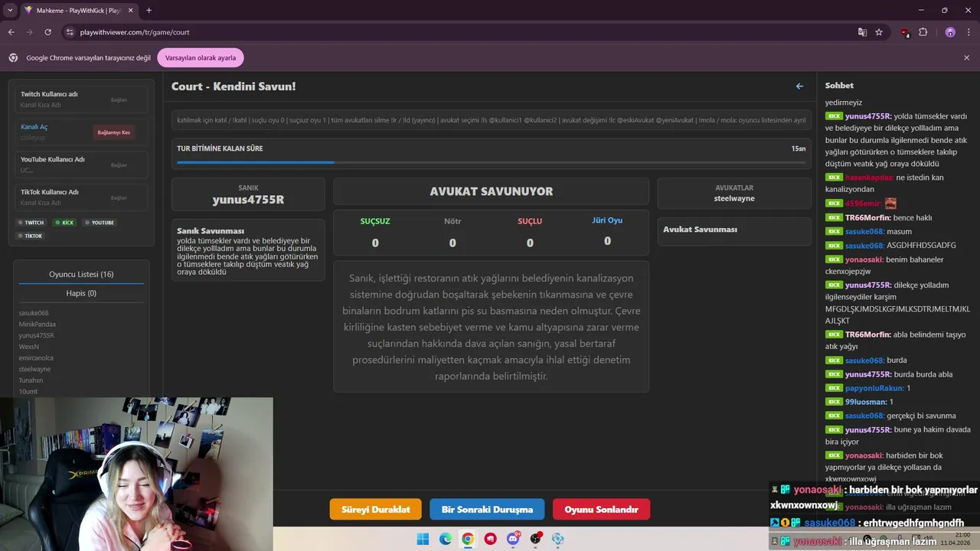Open Chrome three-dot menu
Viewport: 980px width, 551px height.
click(969, 32)
